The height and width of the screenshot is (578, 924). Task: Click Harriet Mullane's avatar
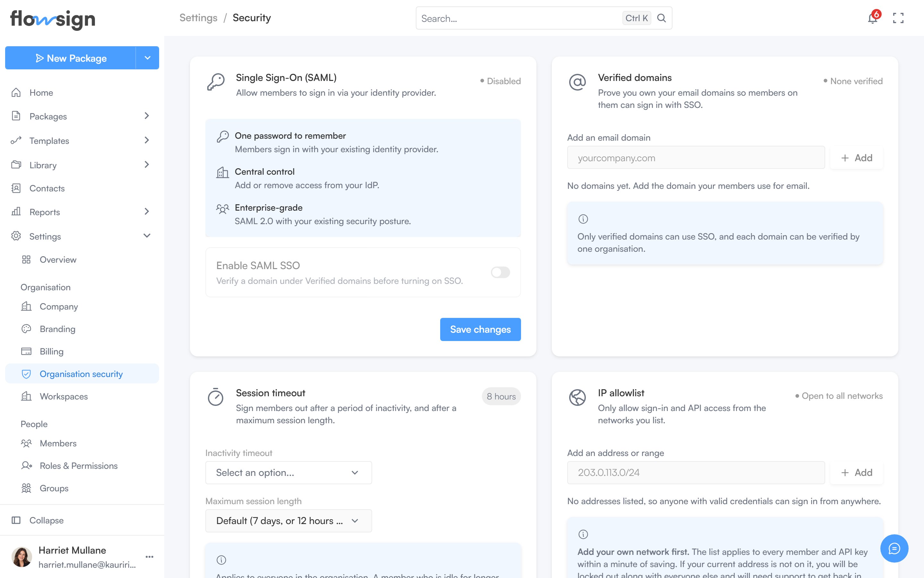tap(22, 556)
